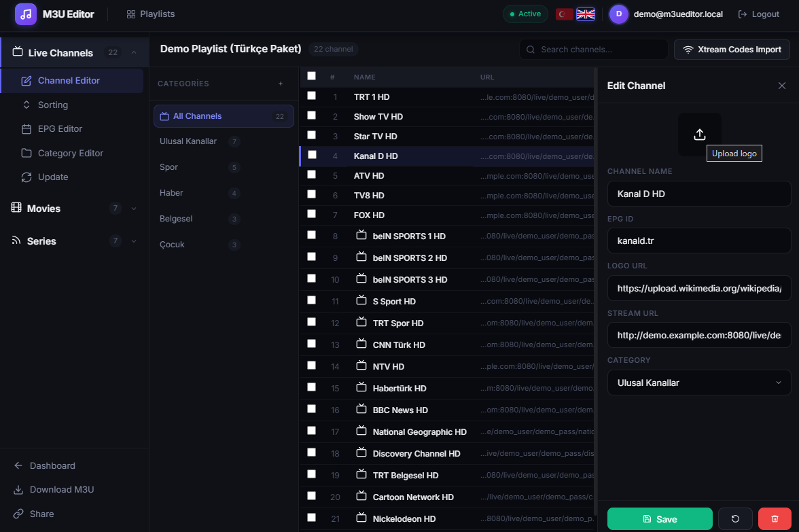Viewport: 799px width, 532px height.
Task: Click the TV icon beside BBC News HD
Action: (361, 409)
